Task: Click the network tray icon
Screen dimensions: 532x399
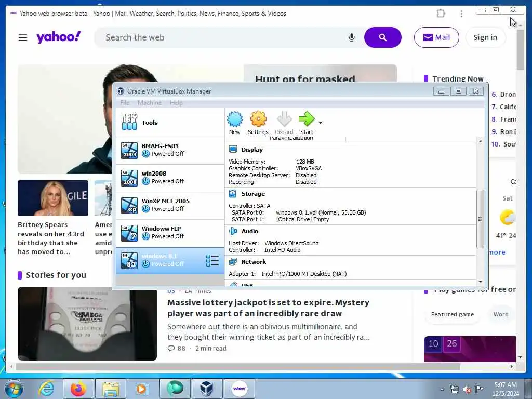Action: click(x=454, y=390)
